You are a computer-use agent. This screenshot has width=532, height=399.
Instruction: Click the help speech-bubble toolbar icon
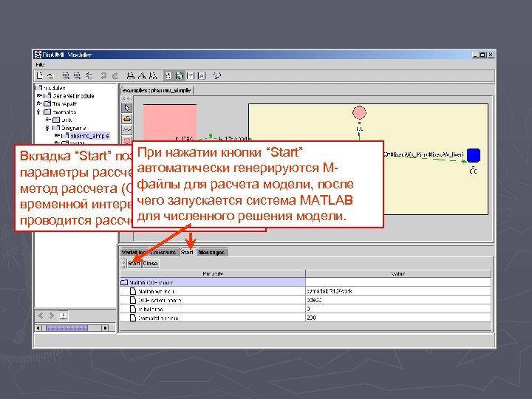click(217, 75)
